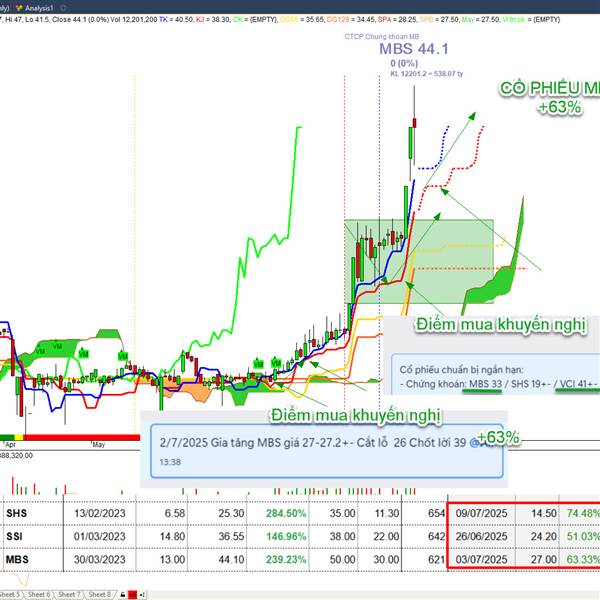Select the SSI ticker cell in the table
600x600 pixels.
click(14, 536)
